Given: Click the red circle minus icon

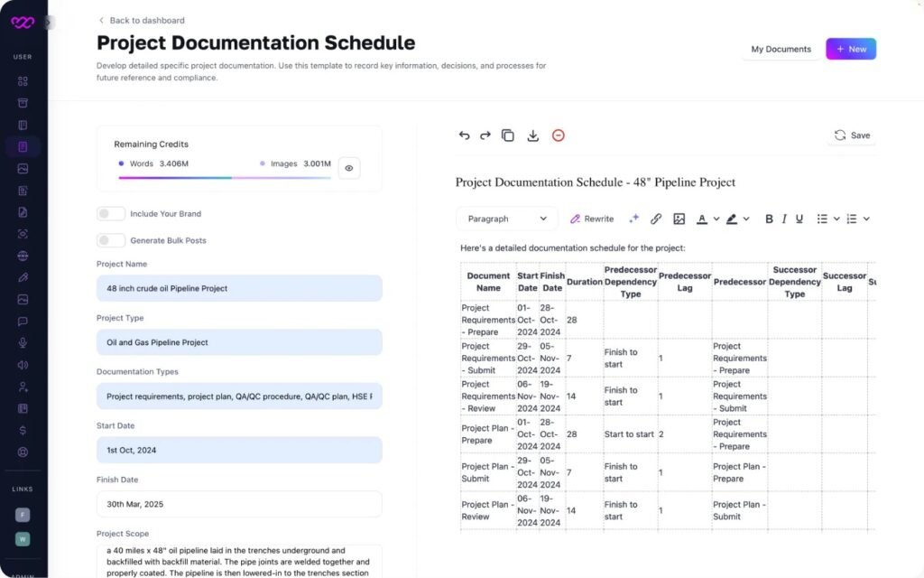Looking at the screenshot, I should tap(558, 135).
